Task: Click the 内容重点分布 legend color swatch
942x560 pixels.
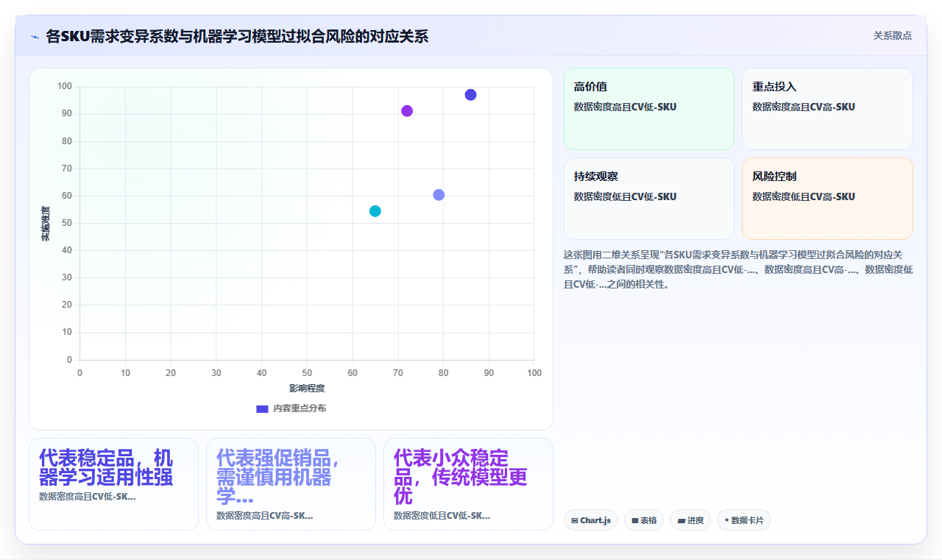Action: 262,408
